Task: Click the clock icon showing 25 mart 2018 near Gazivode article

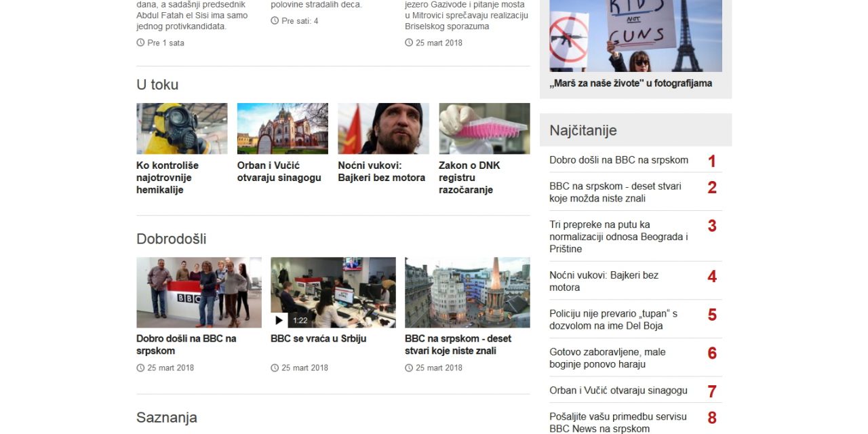Action: tap(408, 43)
